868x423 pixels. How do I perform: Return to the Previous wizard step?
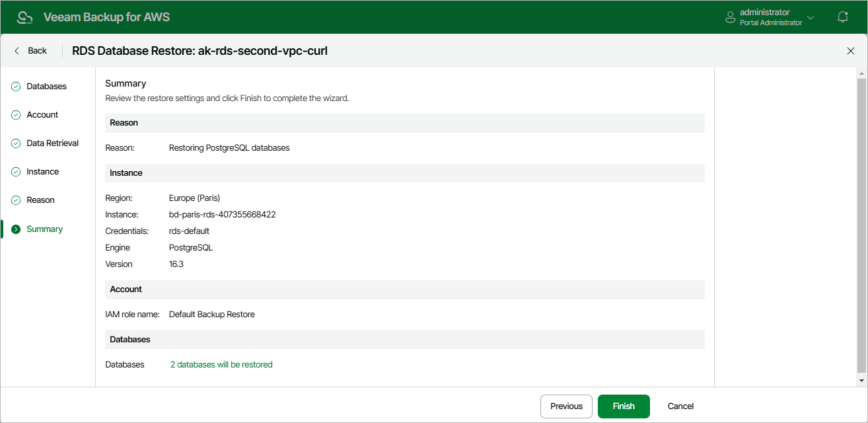tap(566, 406)
